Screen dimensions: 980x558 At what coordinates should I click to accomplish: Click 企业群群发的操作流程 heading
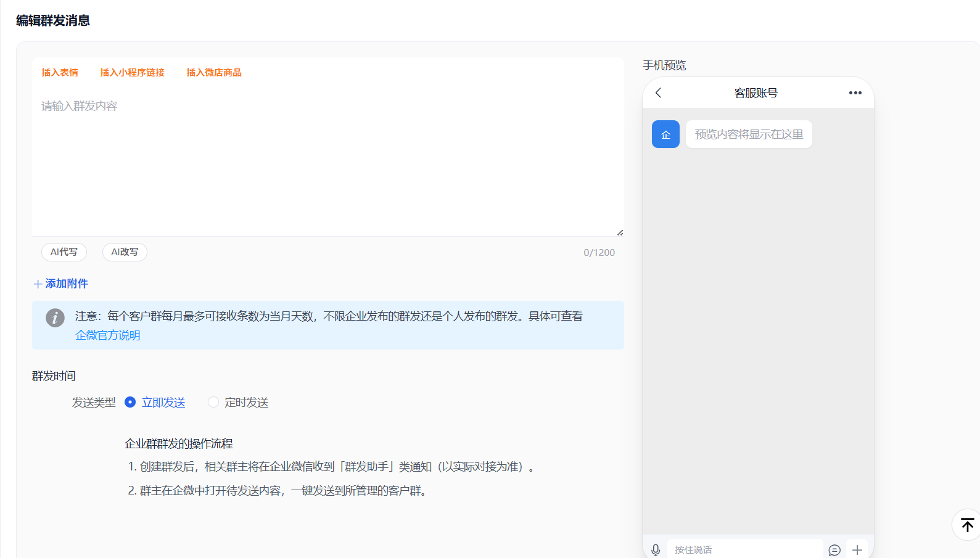click(x=179, y=443)
